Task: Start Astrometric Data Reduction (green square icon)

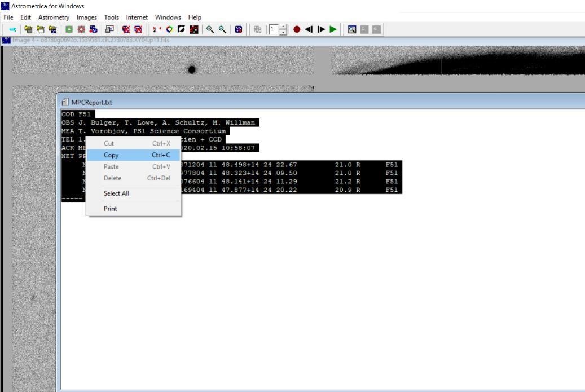Action: pyautogui.click(x=69, y=29)
